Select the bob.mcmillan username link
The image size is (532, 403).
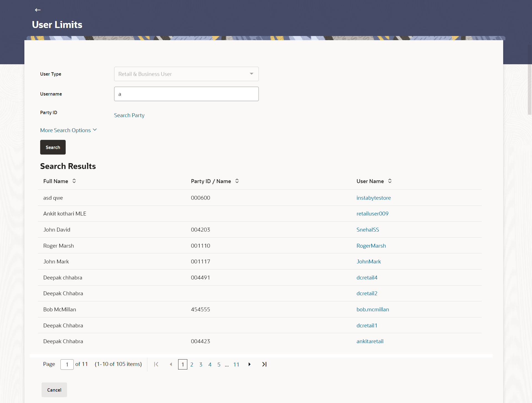373,309
